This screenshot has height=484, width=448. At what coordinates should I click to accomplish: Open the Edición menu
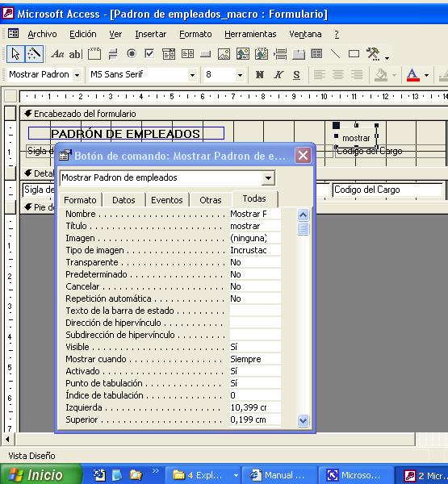click(x=83, y=34)
